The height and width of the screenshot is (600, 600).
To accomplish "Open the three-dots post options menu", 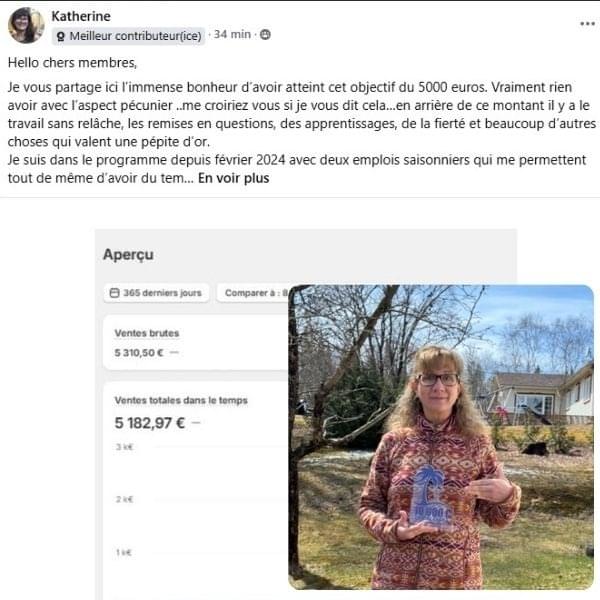I will 587,24.
